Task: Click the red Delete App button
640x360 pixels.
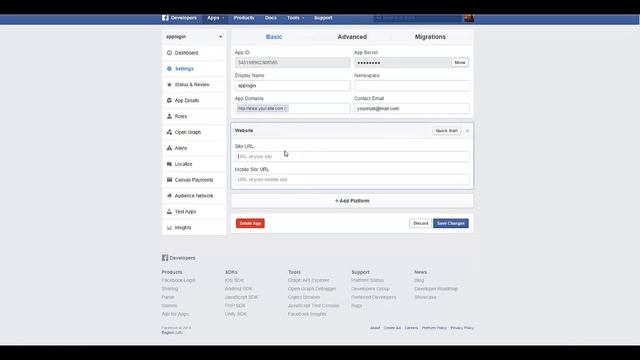Action: (x=250, y=223)
